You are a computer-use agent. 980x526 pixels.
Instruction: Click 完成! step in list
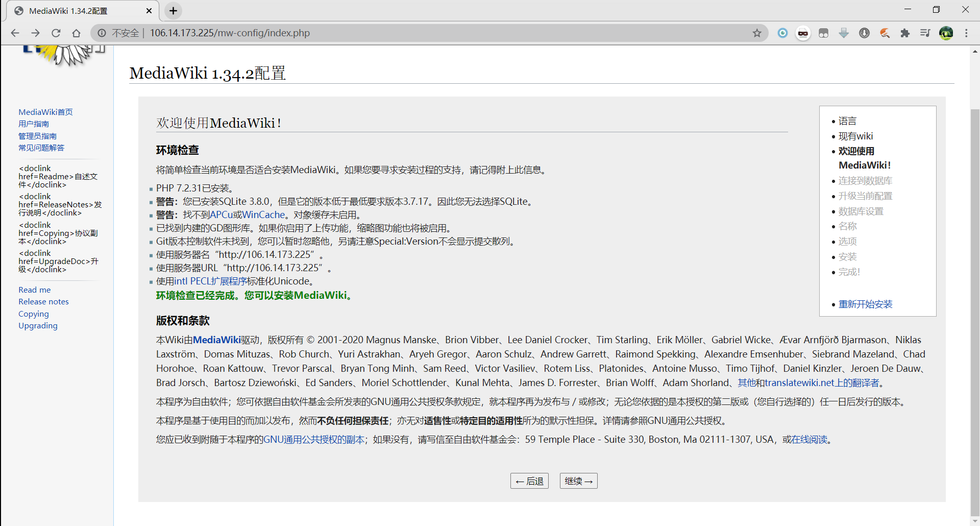pos(849,272)
